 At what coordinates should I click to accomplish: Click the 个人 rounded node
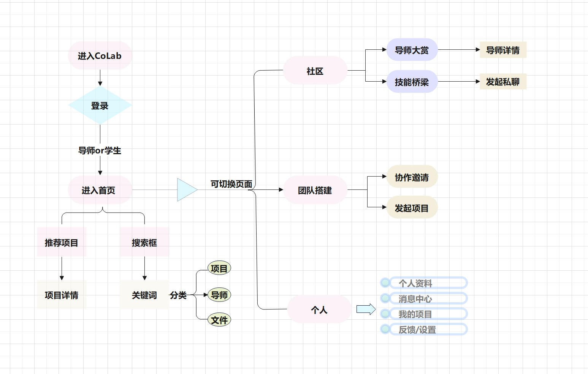(x=319, y=309)
